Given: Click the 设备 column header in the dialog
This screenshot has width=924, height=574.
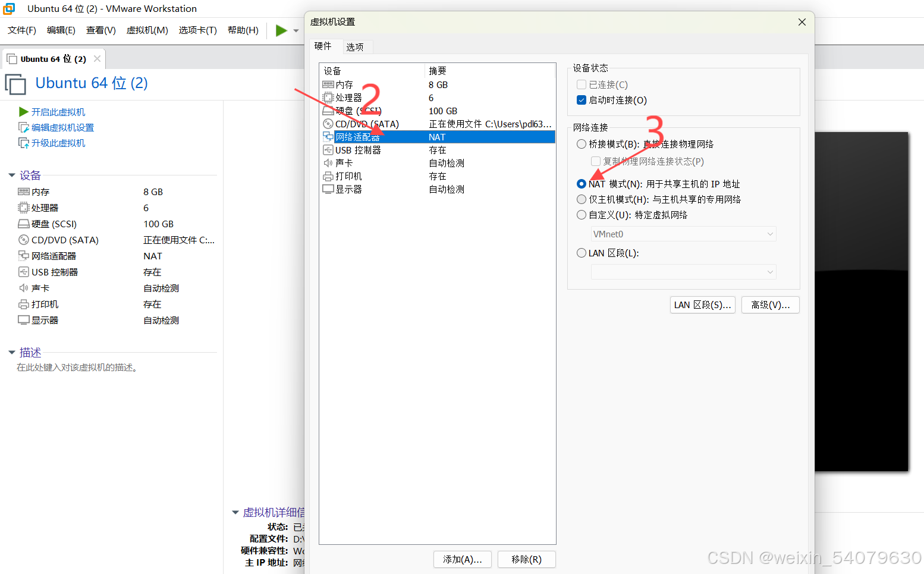Looking at the screenshot, I should pyautogui.click(x=372, y=71).
